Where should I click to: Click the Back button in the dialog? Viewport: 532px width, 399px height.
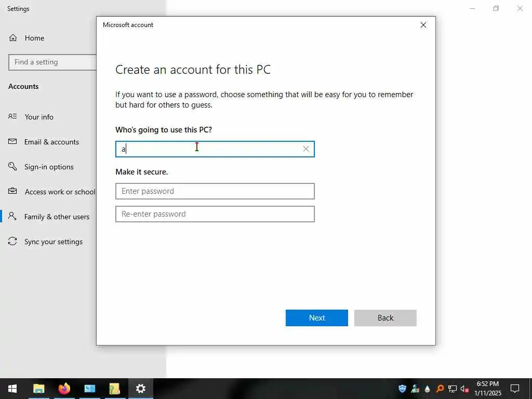click(x=385, y=318)
